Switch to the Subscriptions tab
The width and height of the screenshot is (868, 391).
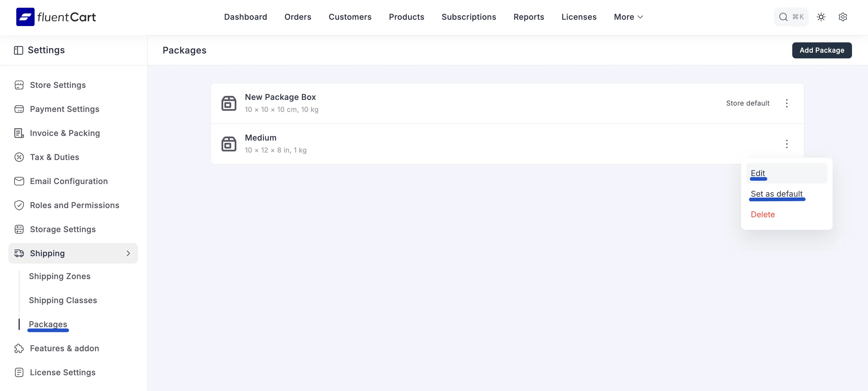click(469, 17)
